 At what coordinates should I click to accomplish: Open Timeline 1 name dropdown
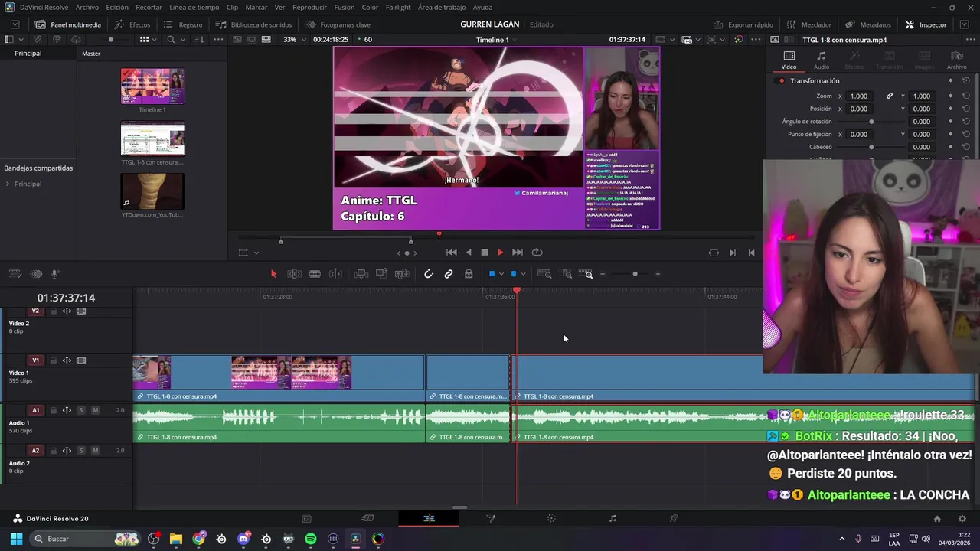click(x=515, y=40)
